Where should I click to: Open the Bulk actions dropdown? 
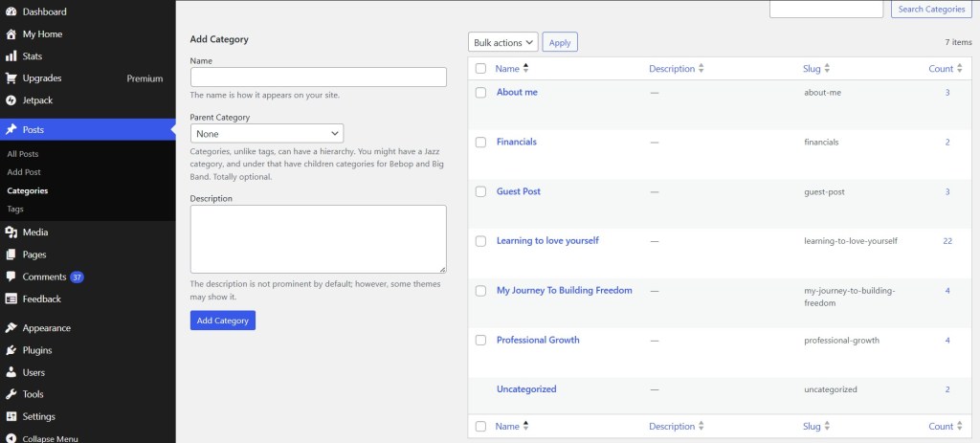point(502,43)
